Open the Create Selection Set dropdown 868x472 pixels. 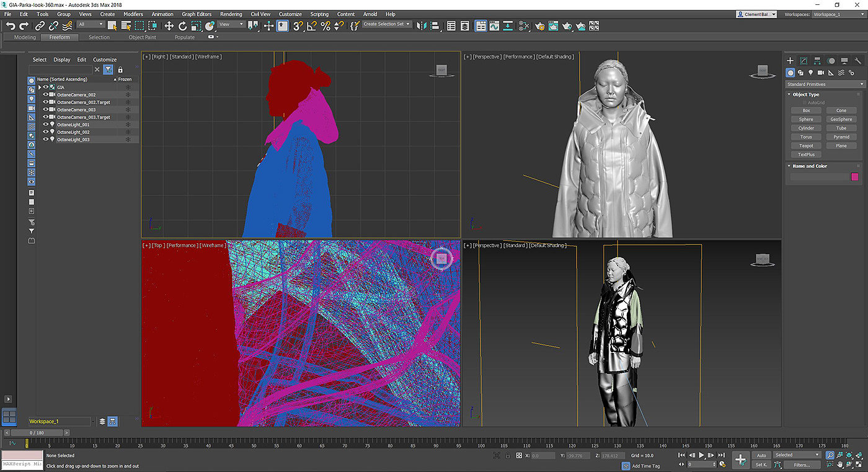click(x=386, y=24)
